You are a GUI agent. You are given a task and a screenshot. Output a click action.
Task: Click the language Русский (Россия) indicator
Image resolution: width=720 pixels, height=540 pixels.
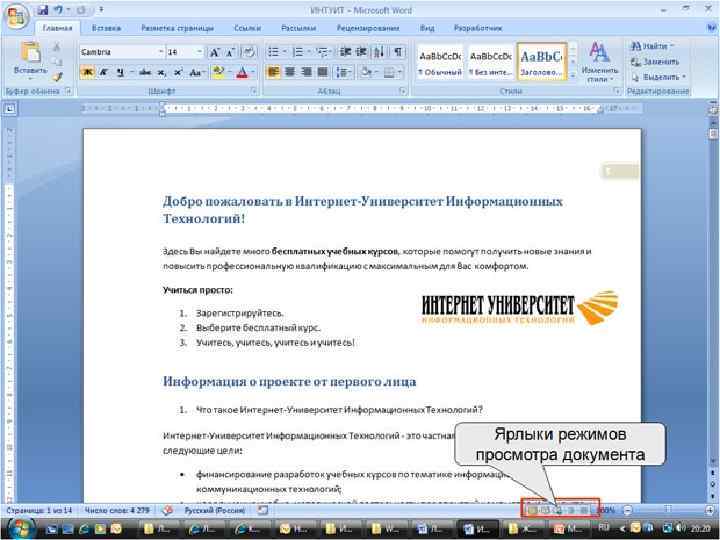click(214, 510)
